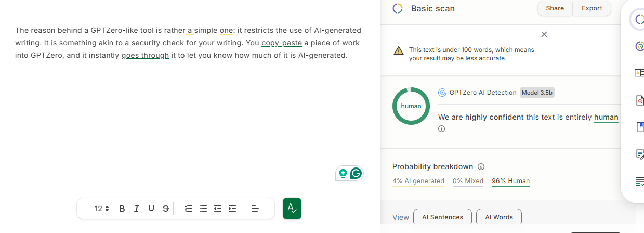Apply strikethrough formatting

click(x=166, y=209)
